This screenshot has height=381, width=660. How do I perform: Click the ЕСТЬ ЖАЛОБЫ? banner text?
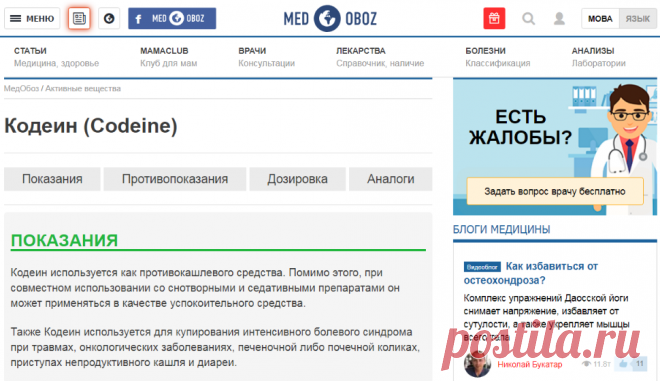click(x=521, y=127)
